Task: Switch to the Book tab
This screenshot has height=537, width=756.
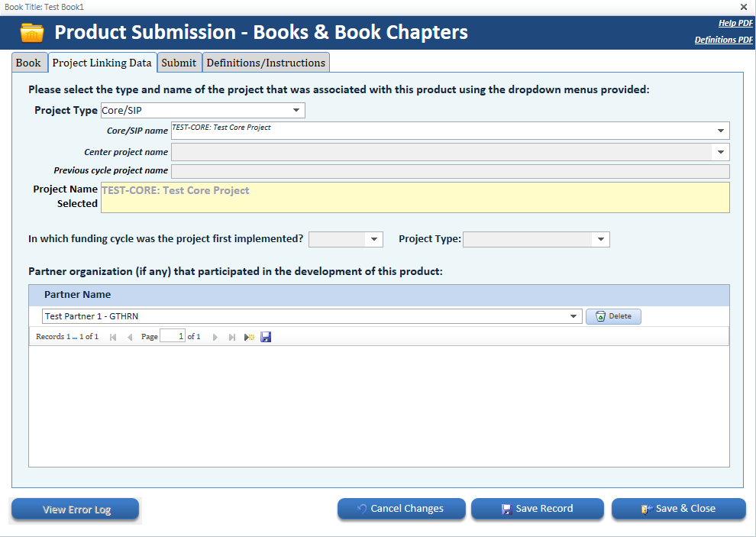Action: [28, 63]
